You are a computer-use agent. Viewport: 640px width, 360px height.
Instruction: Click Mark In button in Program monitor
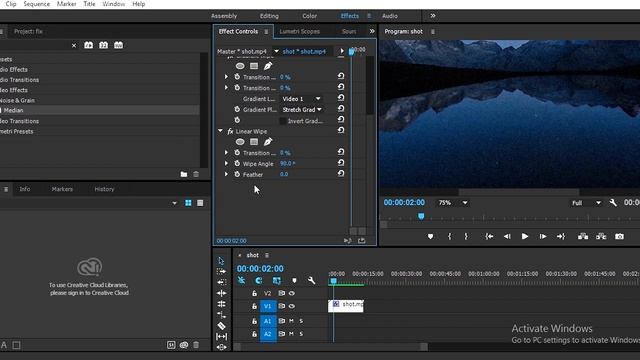tap(449, 236)
